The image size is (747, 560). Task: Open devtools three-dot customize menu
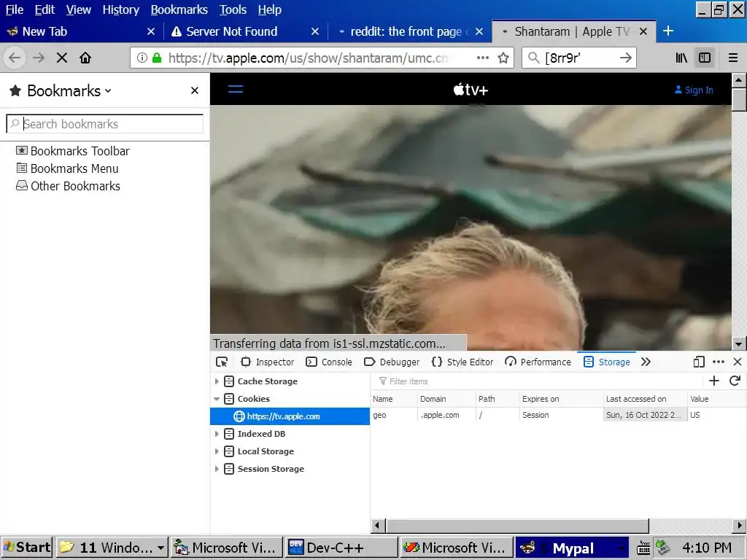pos(719,362)
